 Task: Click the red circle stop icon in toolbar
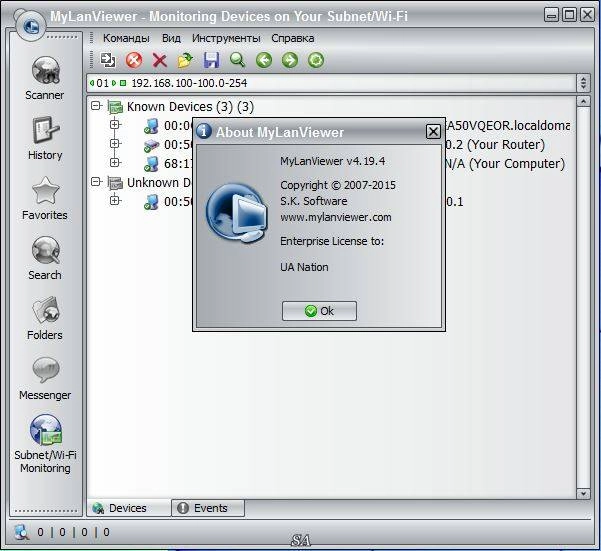tap(134, 60)
